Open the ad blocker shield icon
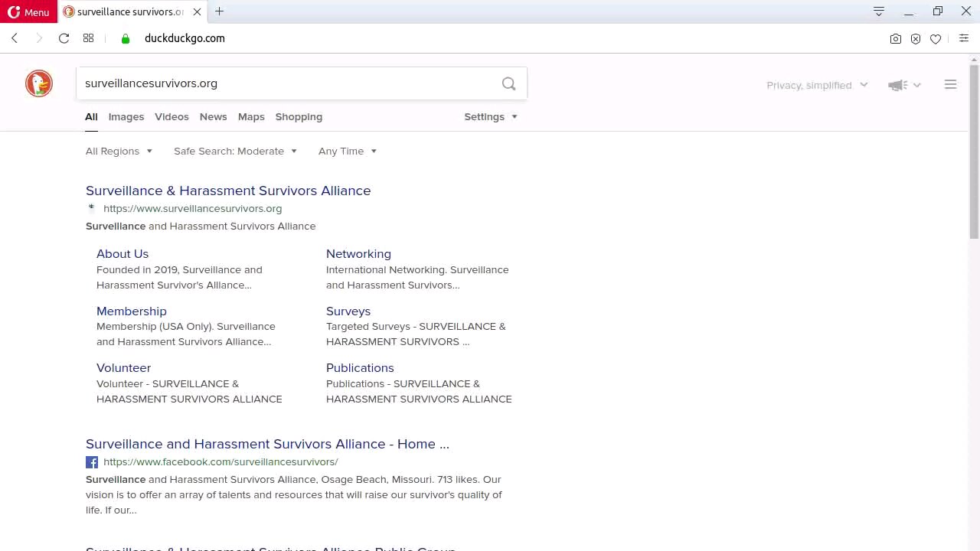 pos(916,39)
